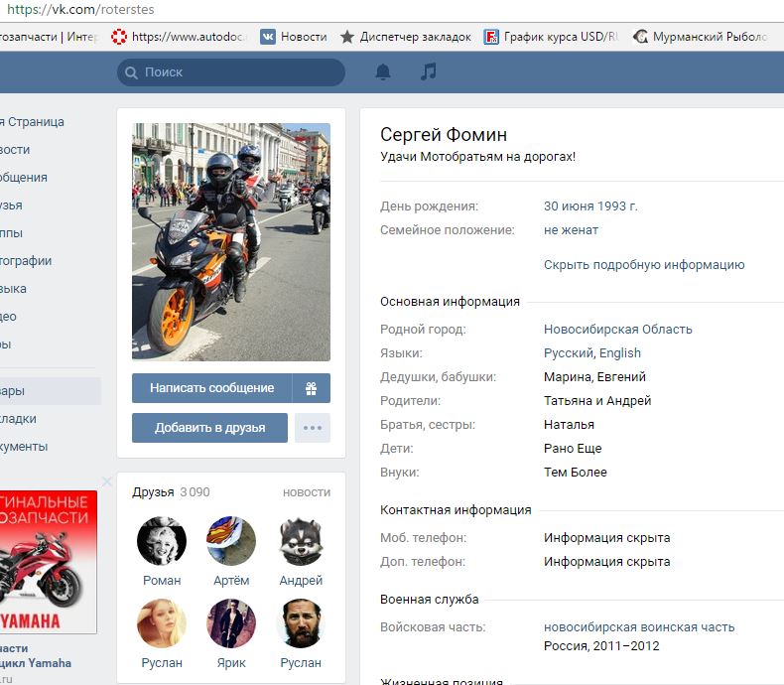Click the browser address bar URL
This screenshot has width=784, height=685.
(x=81, y=9)
